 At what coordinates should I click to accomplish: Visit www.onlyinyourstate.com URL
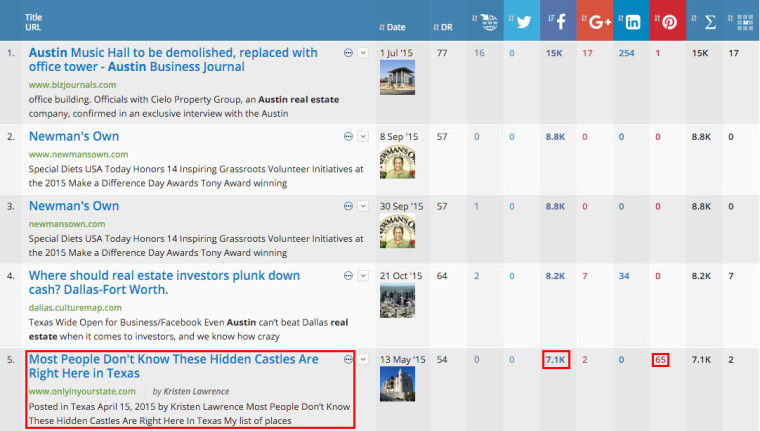pyautogui.click(x=82, y=391)
